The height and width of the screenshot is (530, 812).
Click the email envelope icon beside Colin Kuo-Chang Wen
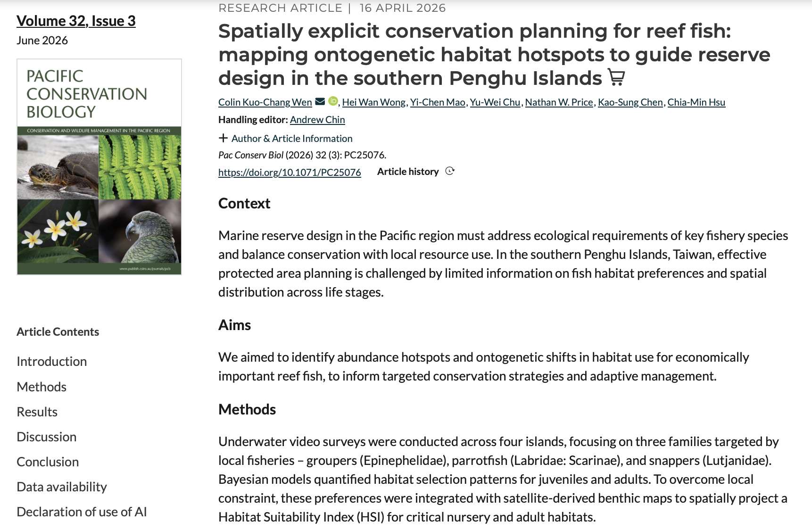[x=320, y=101]
